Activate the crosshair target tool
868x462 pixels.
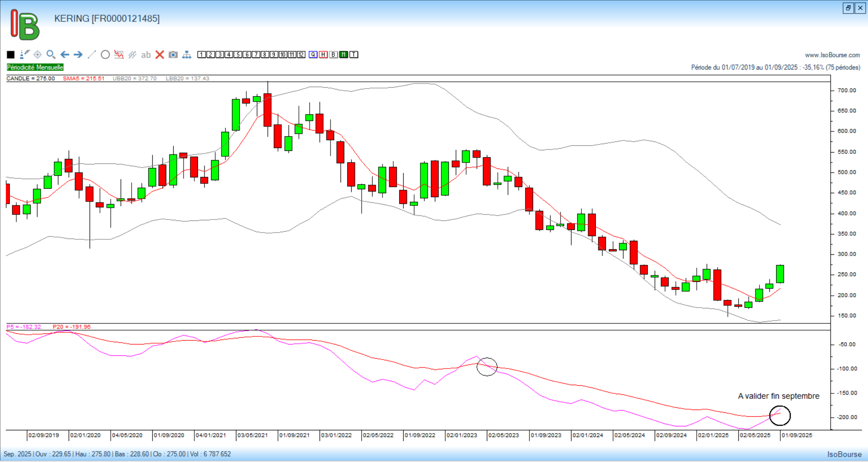[x=38, y=55]
